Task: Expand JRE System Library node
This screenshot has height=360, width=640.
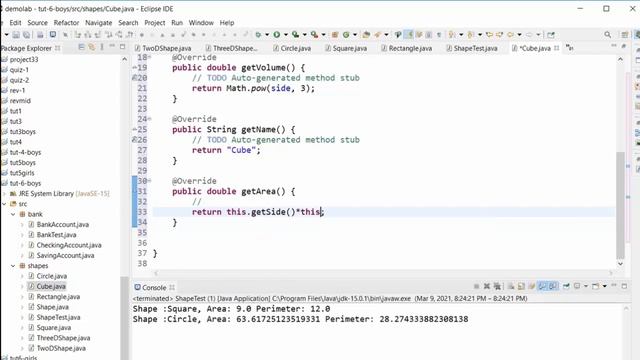Action: [4, 193]
